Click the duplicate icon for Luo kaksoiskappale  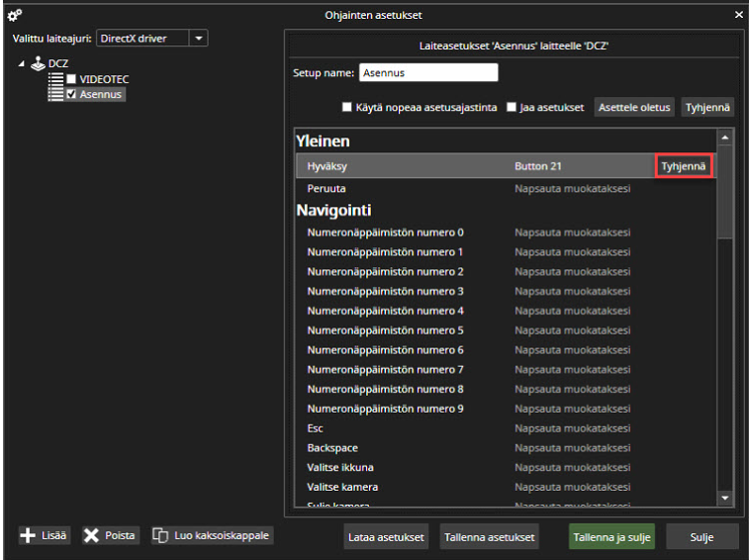(160, 535)
